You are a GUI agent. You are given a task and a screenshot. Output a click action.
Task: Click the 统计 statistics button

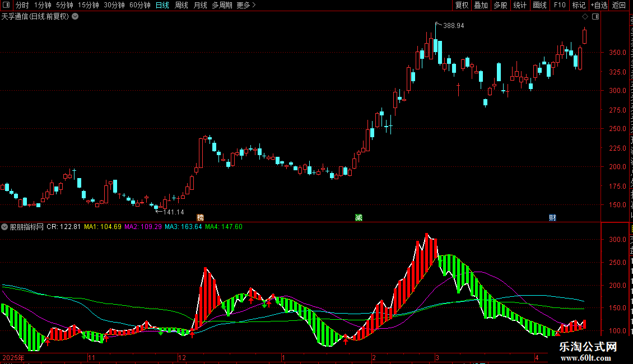(520, 5)
